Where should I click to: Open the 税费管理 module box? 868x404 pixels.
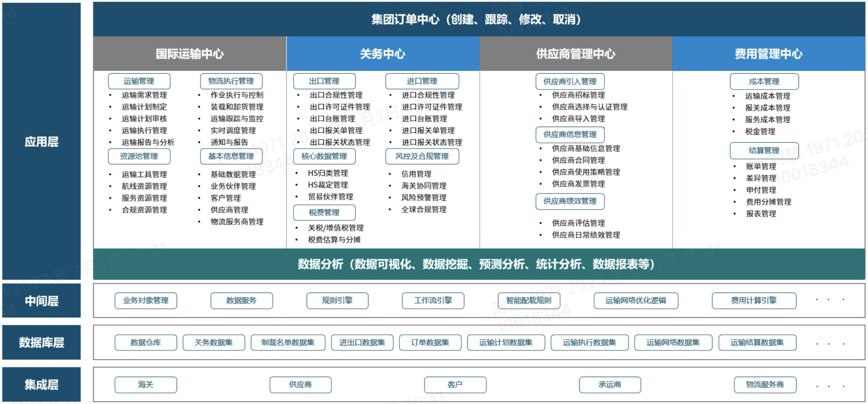(x=325, y=213)
